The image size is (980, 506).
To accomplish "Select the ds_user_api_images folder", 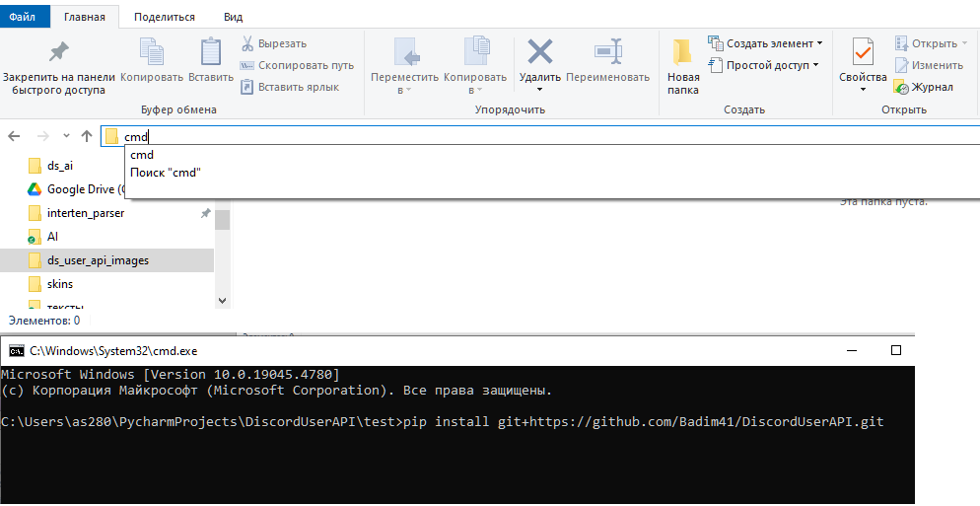I will [106, 260].
